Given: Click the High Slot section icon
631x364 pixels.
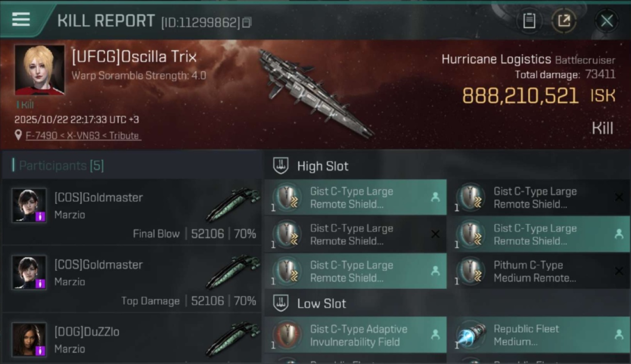Looking at the screenshot, I should pos(281,166).
